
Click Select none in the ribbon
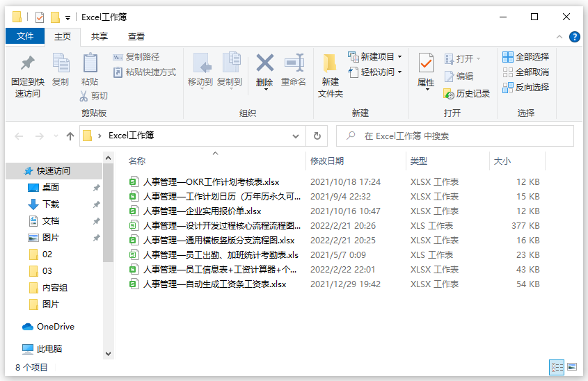[x=526, y=72]
